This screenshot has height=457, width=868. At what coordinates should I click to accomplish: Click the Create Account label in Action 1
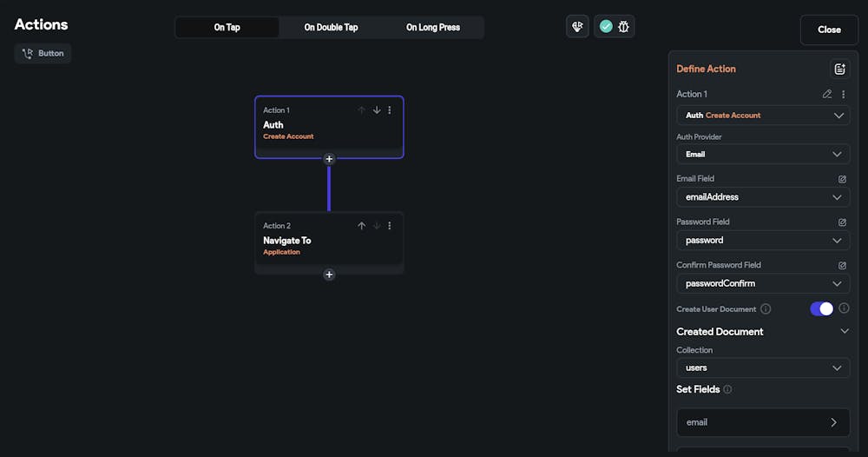(288, 136)
